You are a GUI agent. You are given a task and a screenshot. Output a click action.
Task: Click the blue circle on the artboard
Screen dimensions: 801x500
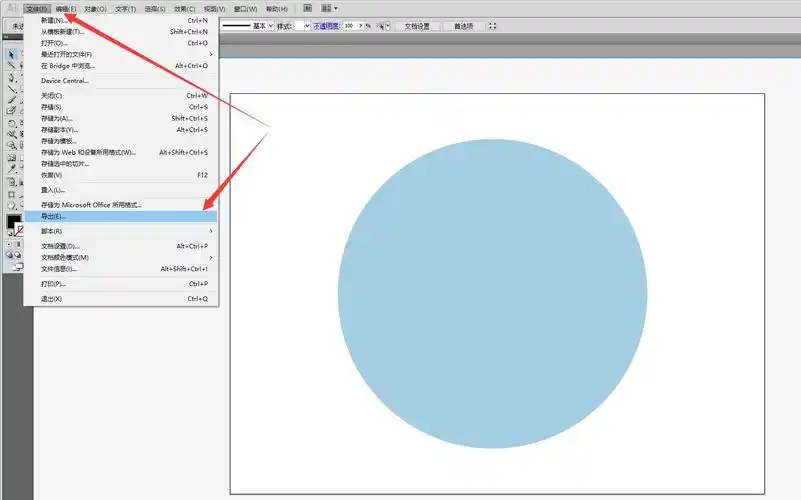click(x=492, y=294)
